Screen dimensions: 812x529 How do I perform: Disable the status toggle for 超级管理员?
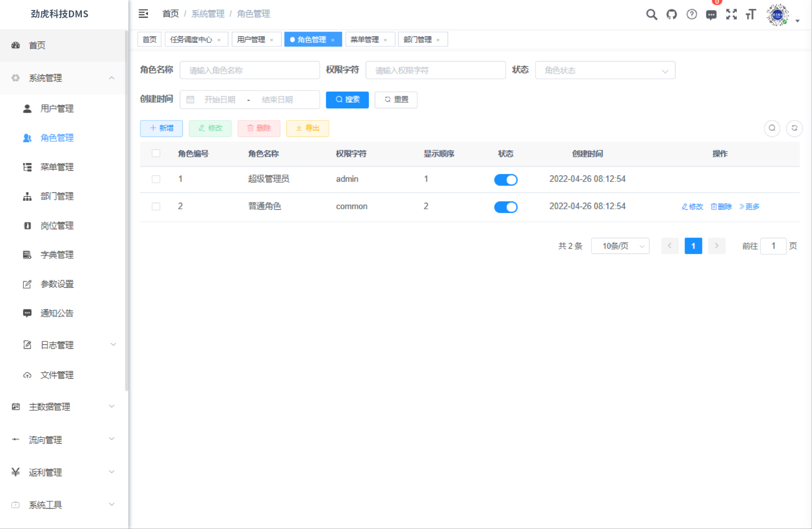[506, 179]
